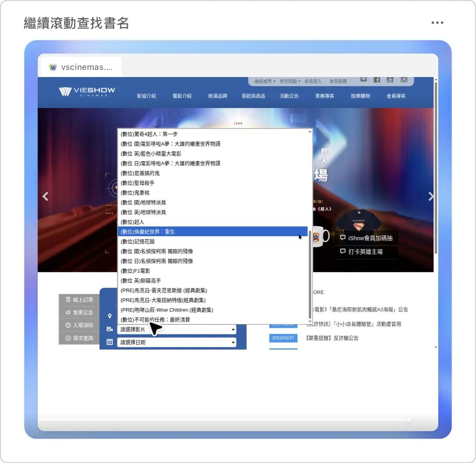The width and height of the screenshot is (476, 463).
Task: Open the 請選擇日期 date dropdown
Action: coord(177,342)
